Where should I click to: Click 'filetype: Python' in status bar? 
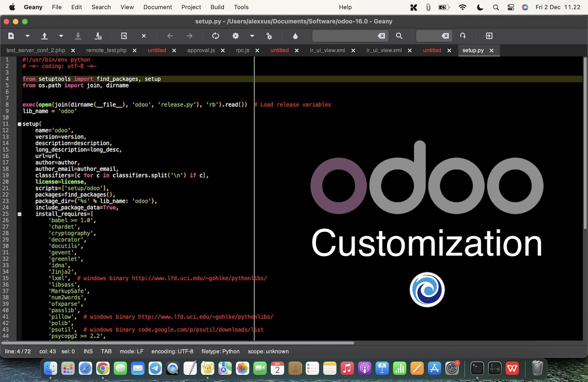point(220,352)
